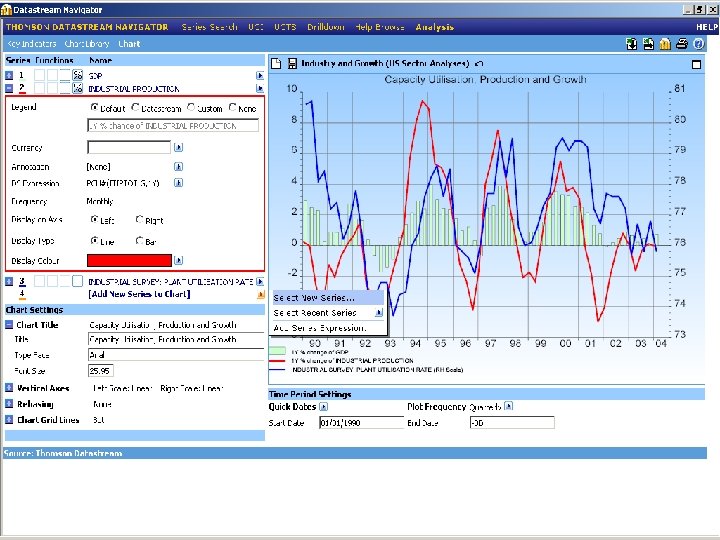This screenshot has width=720, height=540.
Task: Click the empty function box on series 3
Action: [78, 281]
